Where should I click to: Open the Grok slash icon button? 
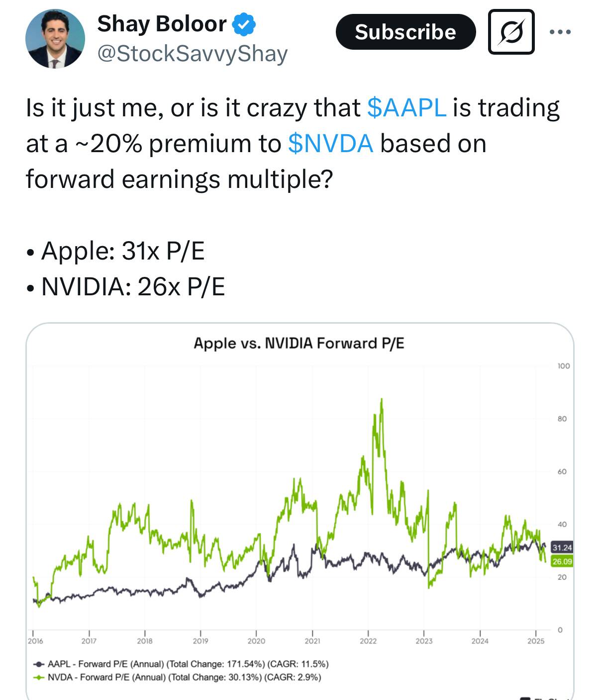[x=511, y=32]
